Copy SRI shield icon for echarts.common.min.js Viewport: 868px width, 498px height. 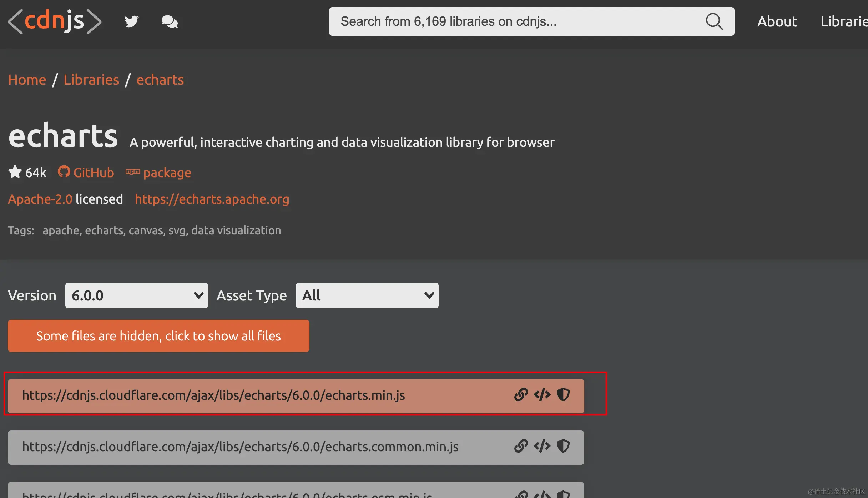563,446
